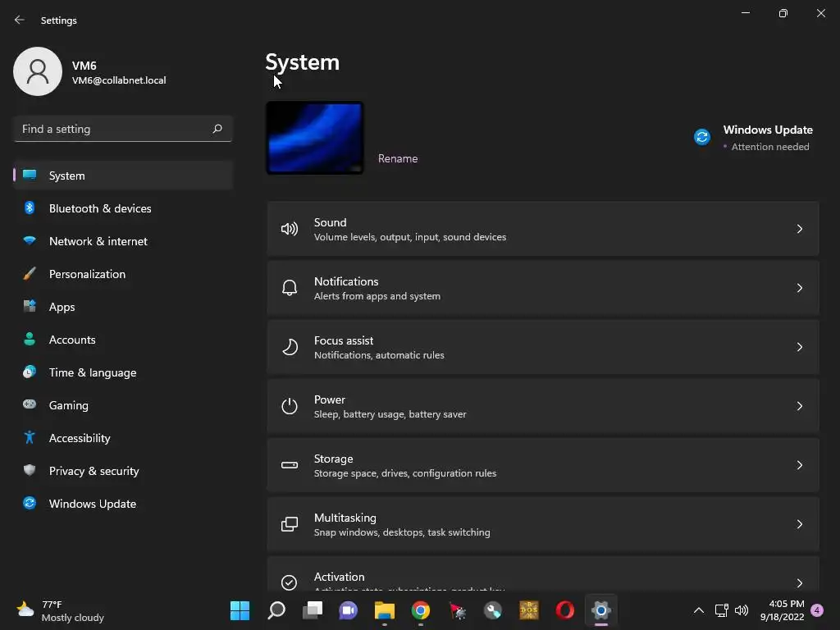The height and width of the screenshot is (630, 840).
Task: Open Gaming settings
Action: pyautogui.click(x=123, y=405)
